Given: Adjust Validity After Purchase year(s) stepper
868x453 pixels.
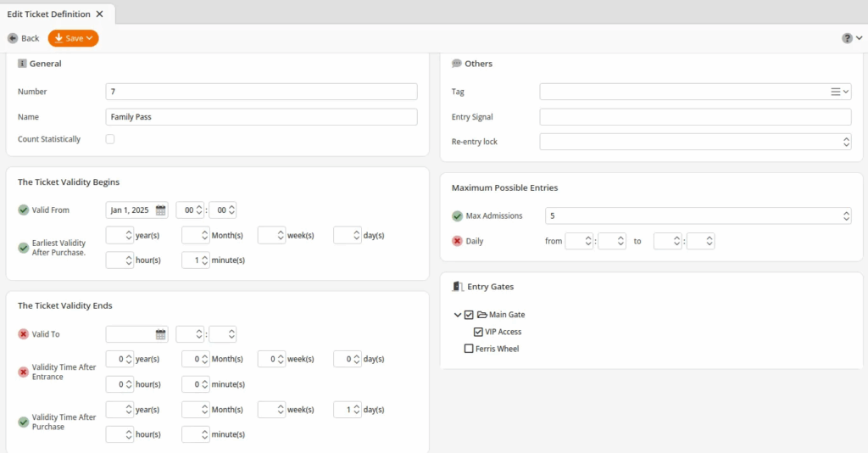Looking at the screenshot, I should 129,410.
